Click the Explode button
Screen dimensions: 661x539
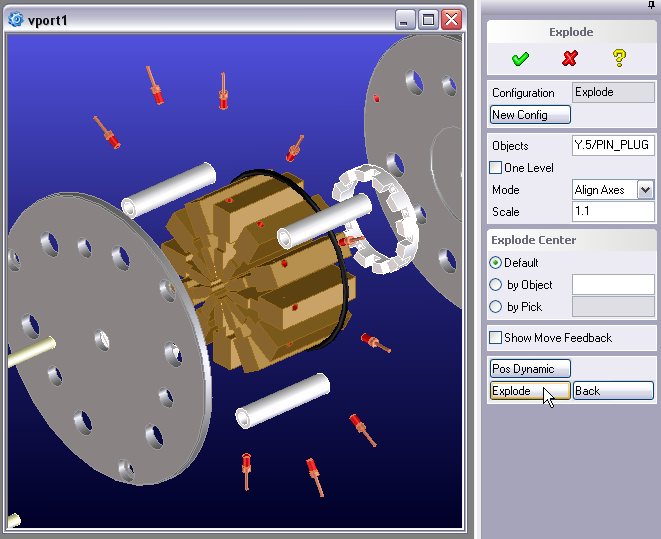pyautogui.click(x=530, y=391)
